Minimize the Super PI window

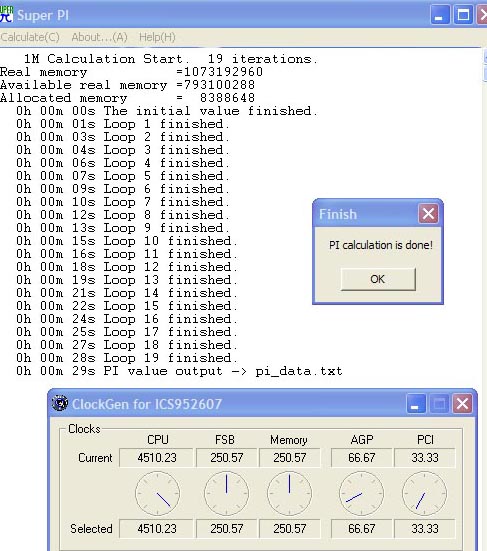point(440,15)
